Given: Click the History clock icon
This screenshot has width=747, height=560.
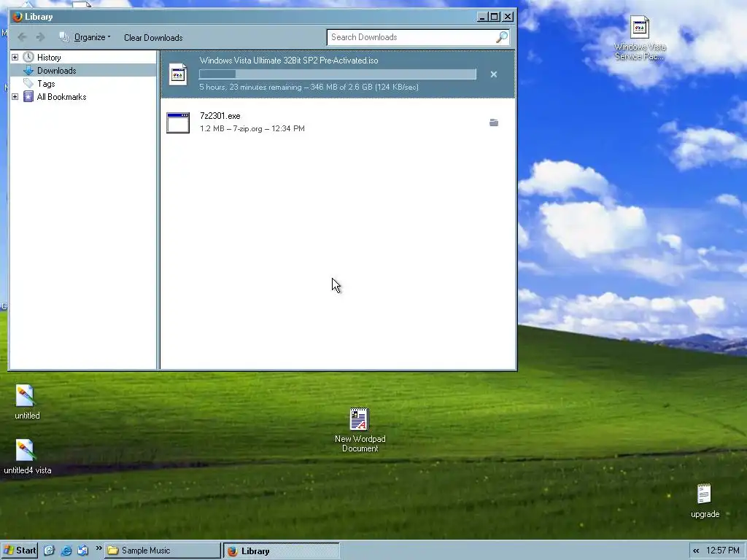Looking at the screenshot, I should [28, 57].
